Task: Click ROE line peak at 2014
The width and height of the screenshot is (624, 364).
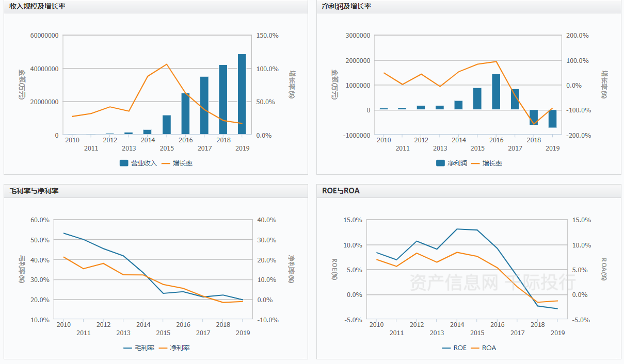Action: pyautogui.click(x=457, y=229)
